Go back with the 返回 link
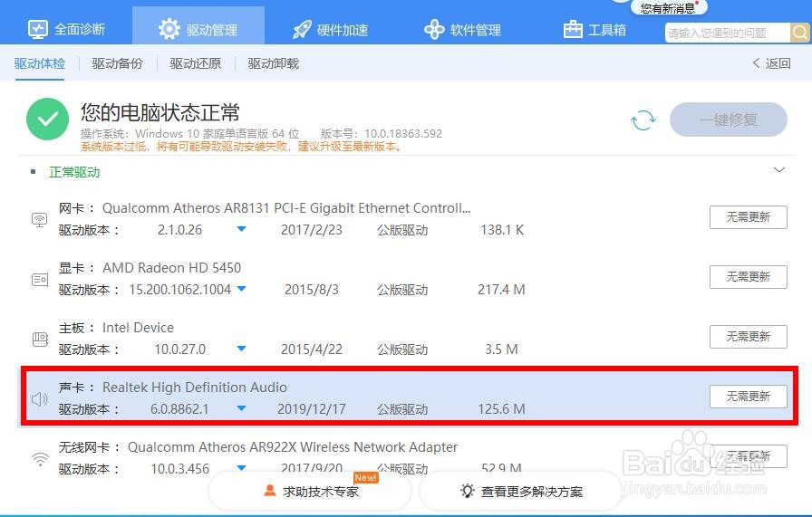The width and height of the screenshot is (812, 517). (771, 63)
